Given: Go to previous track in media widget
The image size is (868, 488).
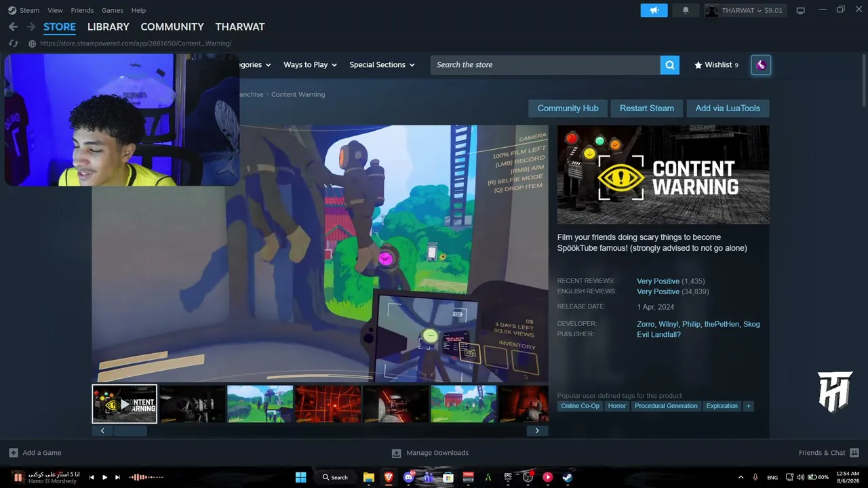Looking at the screenshot, I should [92, 477].
